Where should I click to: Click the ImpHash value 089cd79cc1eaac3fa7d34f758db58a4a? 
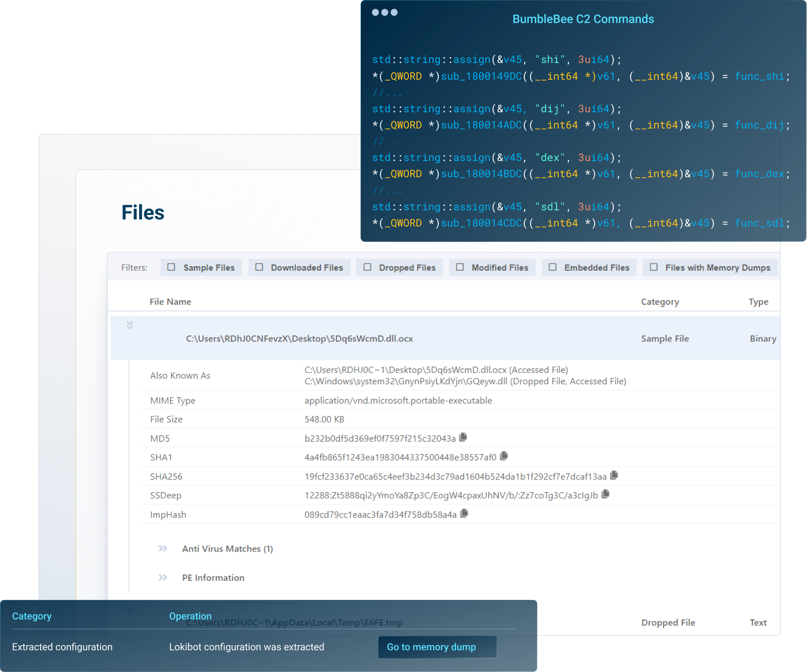[380, 515]
